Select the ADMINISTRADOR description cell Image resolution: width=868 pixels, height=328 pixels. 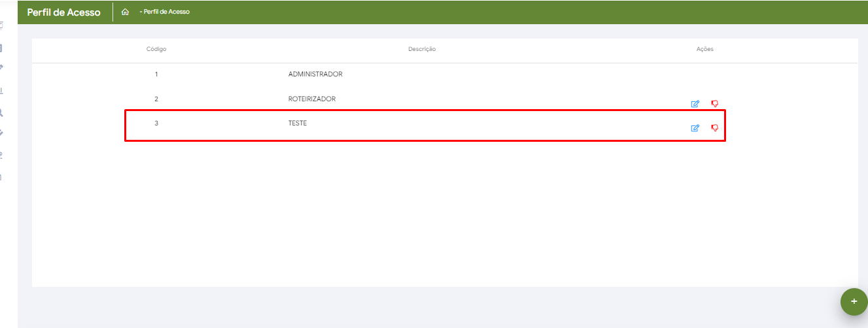pos(315,74)
